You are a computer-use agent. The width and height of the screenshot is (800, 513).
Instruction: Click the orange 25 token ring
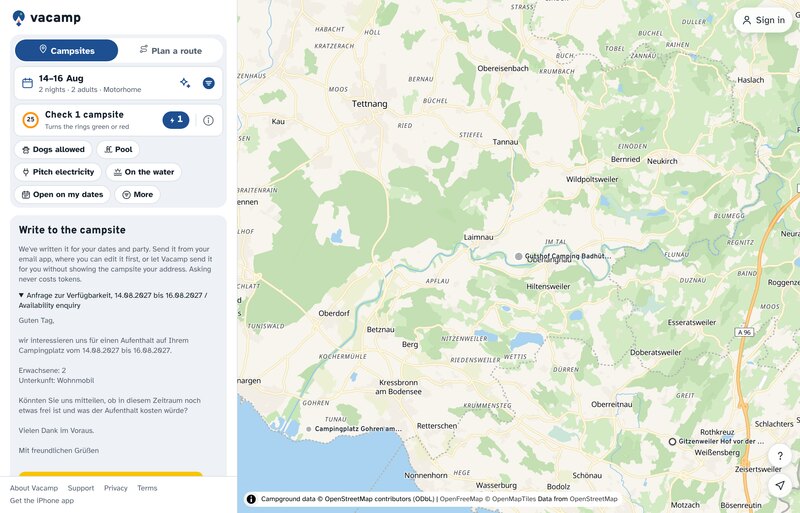(x=31, y=120)
